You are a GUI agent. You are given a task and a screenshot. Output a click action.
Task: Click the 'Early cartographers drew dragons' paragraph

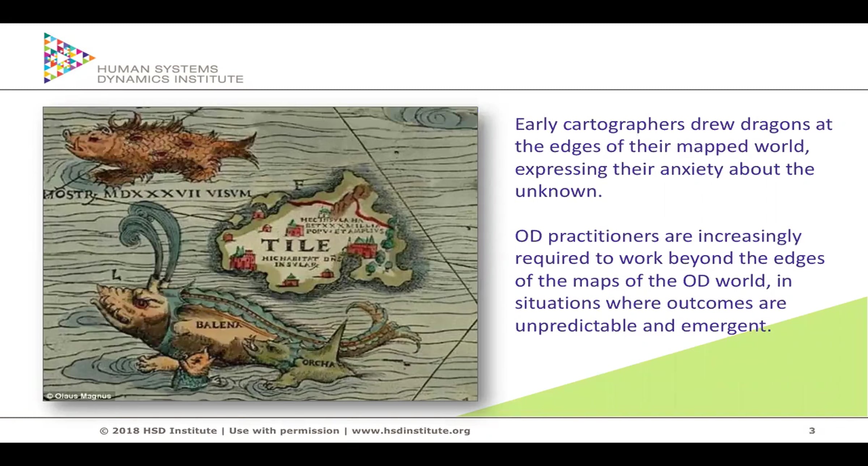(673, 158)
